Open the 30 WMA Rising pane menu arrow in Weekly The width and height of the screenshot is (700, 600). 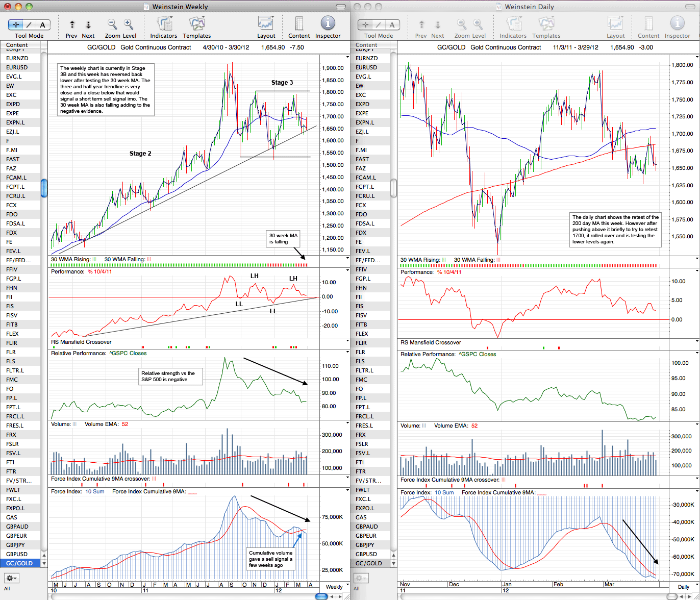348,259
